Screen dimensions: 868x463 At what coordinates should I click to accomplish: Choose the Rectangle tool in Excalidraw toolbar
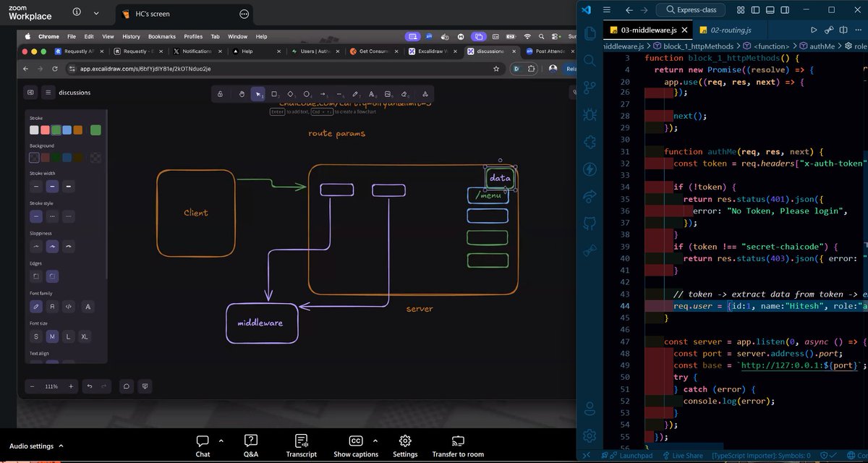point(274,94)
